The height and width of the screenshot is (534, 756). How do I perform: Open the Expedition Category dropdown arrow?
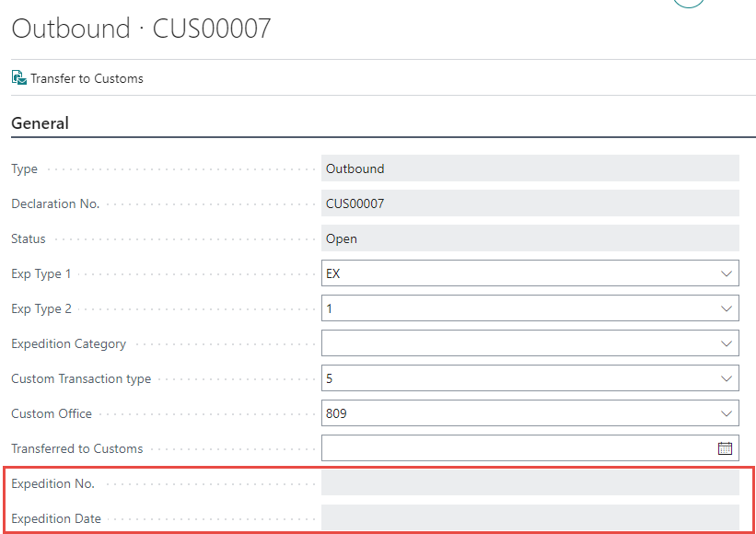point(726,343)
